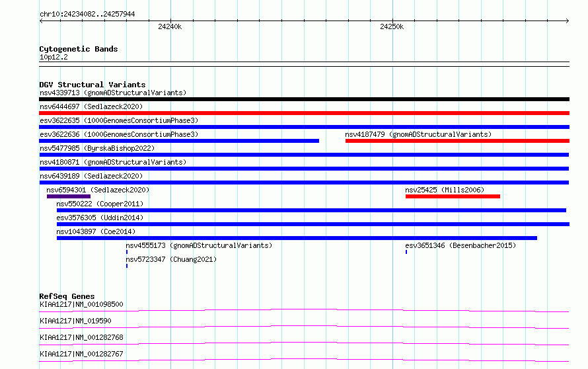Click the nsv550222 blue variant bar
The width and height of the screenshot is (588, 369).
click(311, 210)
